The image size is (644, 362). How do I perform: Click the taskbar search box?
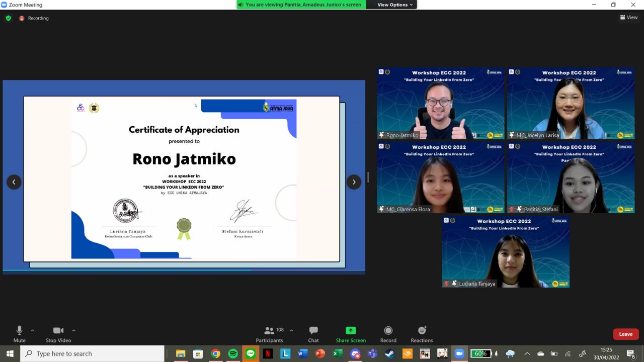[93, 353]
